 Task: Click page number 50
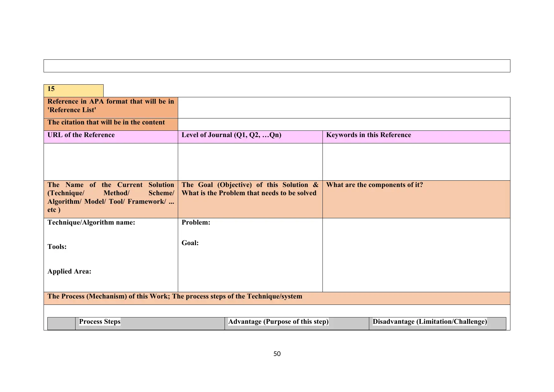(x=277, y=354)
